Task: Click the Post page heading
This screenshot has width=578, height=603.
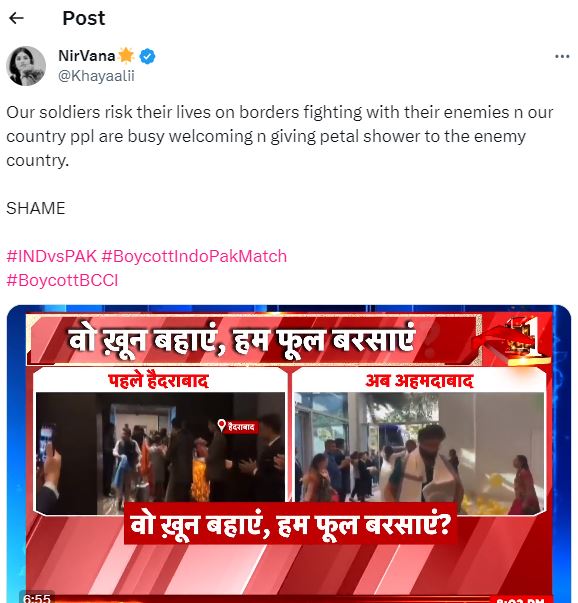Action: click(x=84, y=18)
